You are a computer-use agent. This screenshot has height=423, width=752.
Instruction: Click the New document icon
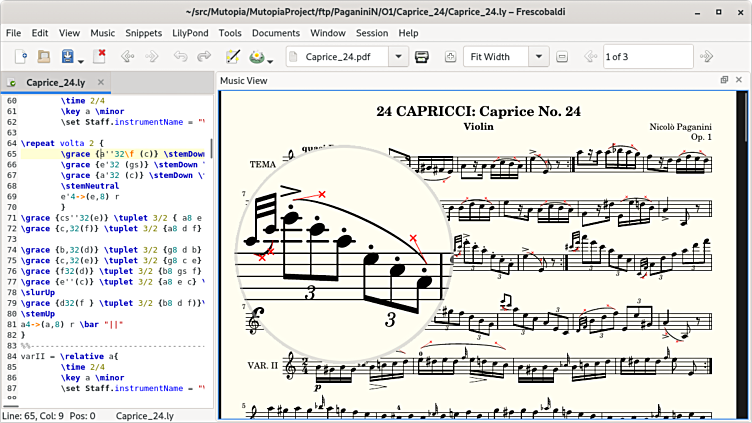18,57
